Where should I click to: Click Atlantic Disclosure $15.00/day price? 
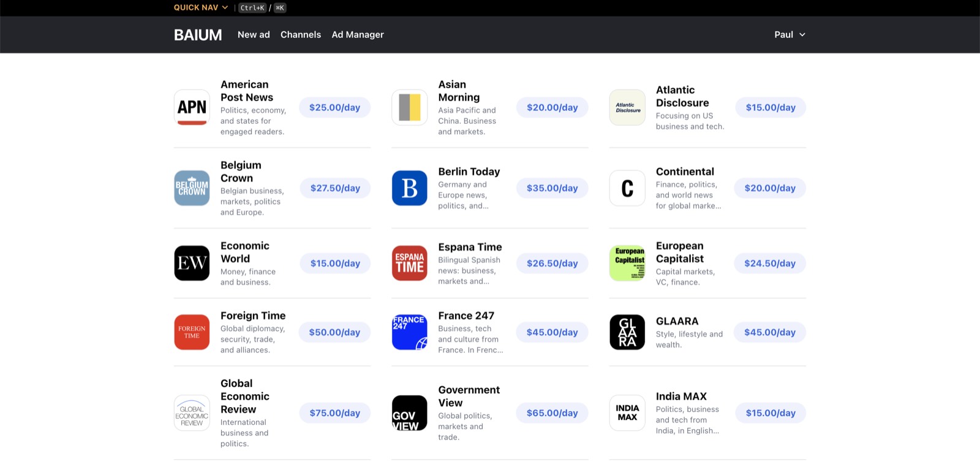(x=771, y=107)
